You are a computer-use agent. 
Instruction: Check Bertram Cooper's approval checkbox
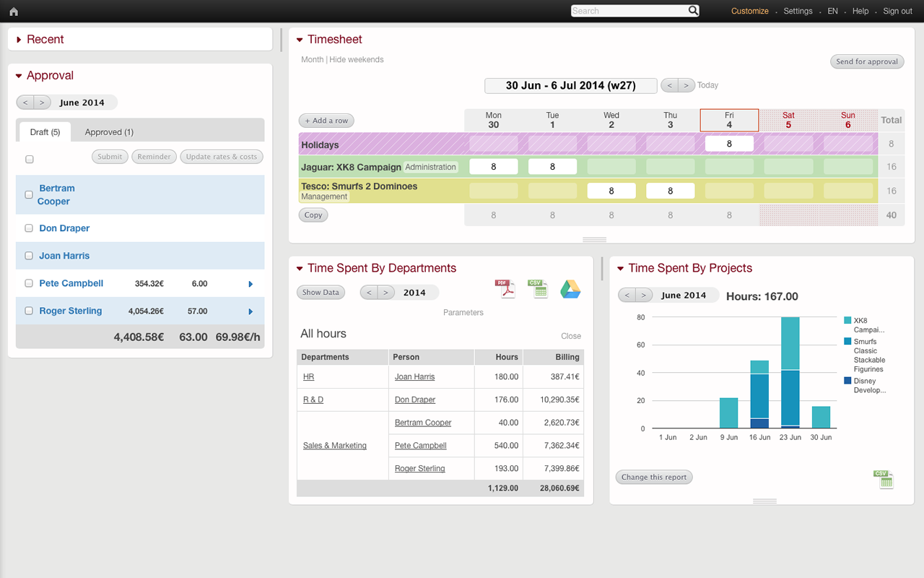(x=28, y=194)
